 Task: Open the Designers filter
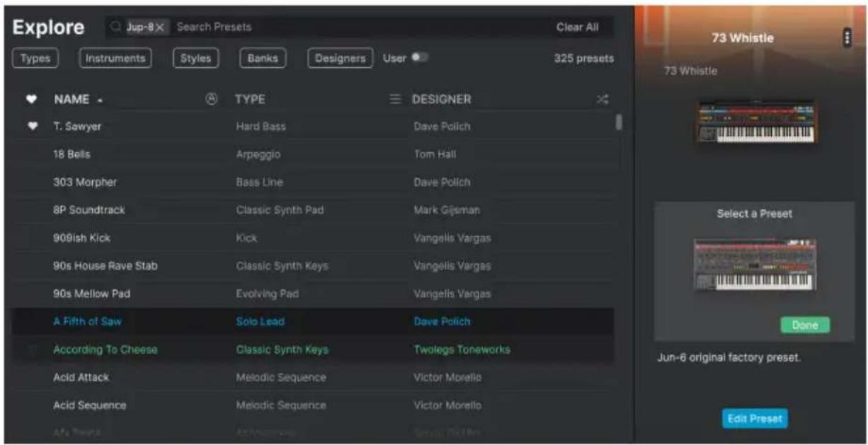click(x=341, y=59)
